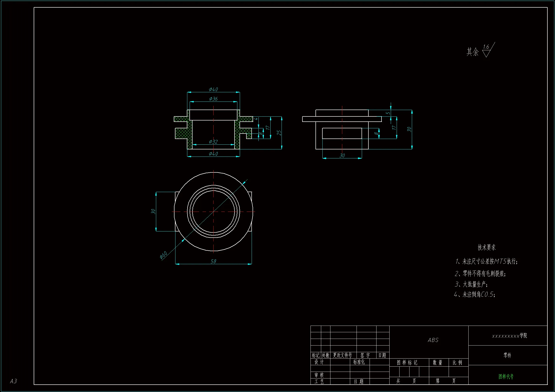Viewport: 555px width, 392px height.
Task: Click the MT5 tolerance requirement line
Action: click(486, 261)
